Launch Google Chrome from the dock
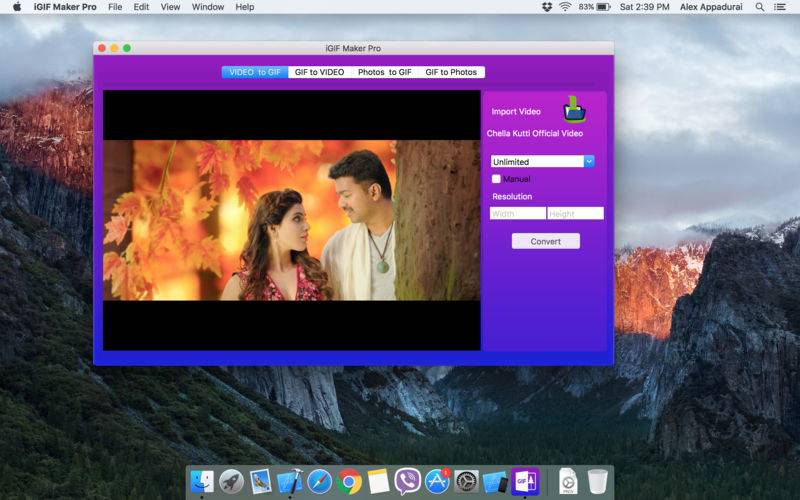Image resolution: width=800 pixels, height=500 pixels. 349,482
